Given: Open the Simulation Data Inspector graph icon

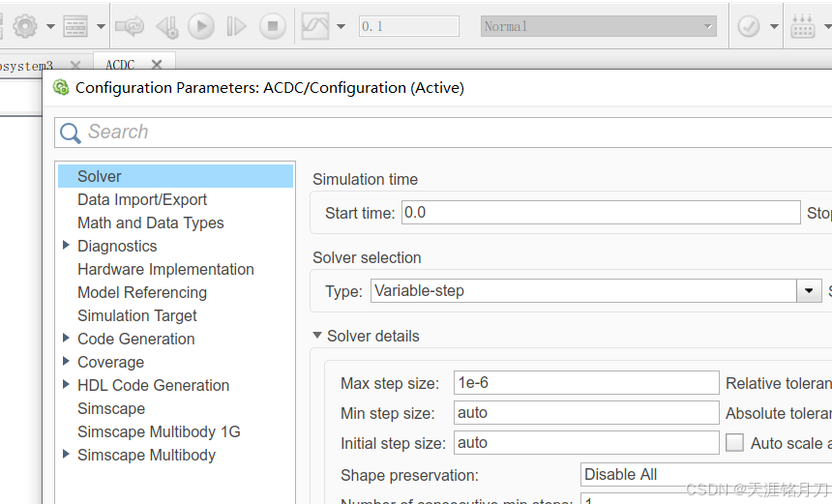Looking at the screenshot, I should point(315,27).
